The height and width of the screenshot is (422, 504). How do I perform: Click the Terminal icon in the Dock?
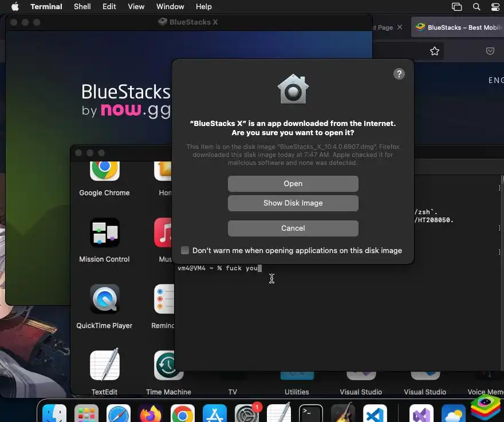tap(311, 414)
